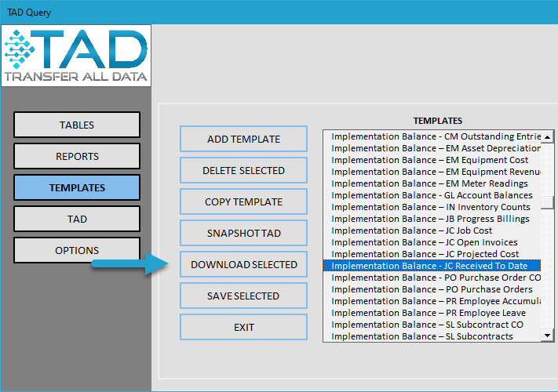
Task: Click the templates list scroll down arrow
Action: point(547,335)
